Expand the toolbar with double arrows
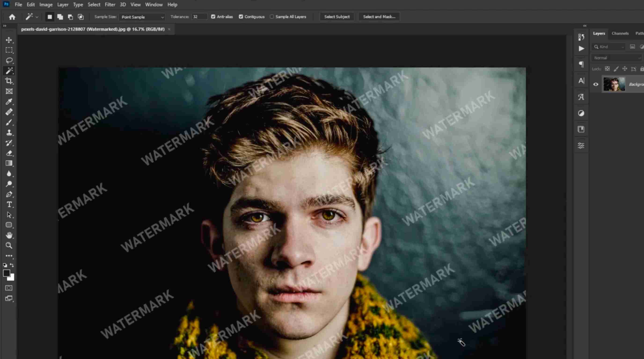This screenshot has width=644, height=359. pyautogui.click(x=4, y=26)
